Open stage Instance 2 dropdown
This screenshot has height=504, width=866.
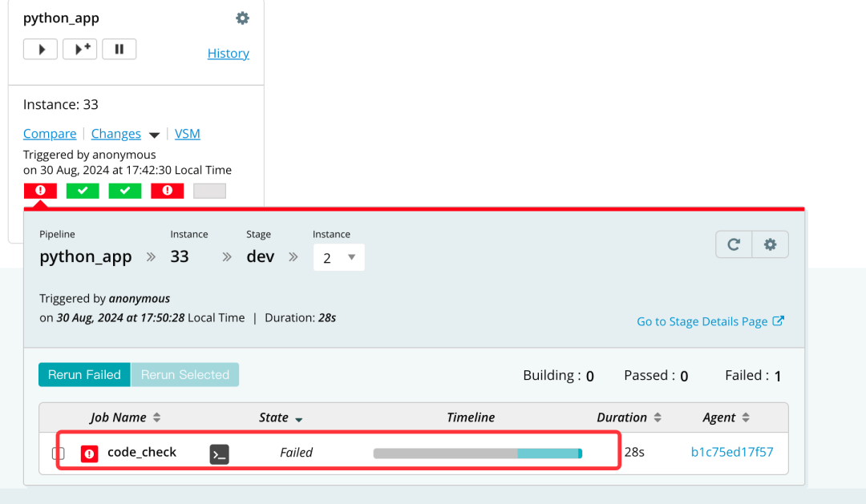(x=338, y=257)
